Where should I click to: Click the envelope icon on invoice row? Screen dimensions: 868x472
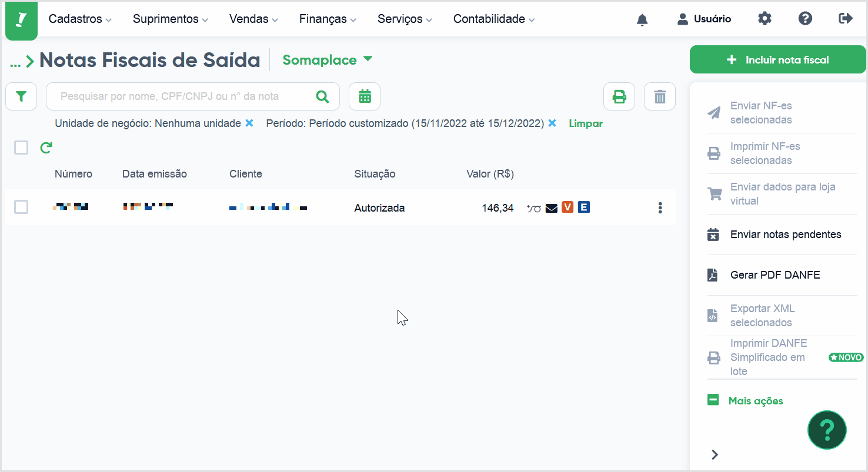tap(552, 207)
